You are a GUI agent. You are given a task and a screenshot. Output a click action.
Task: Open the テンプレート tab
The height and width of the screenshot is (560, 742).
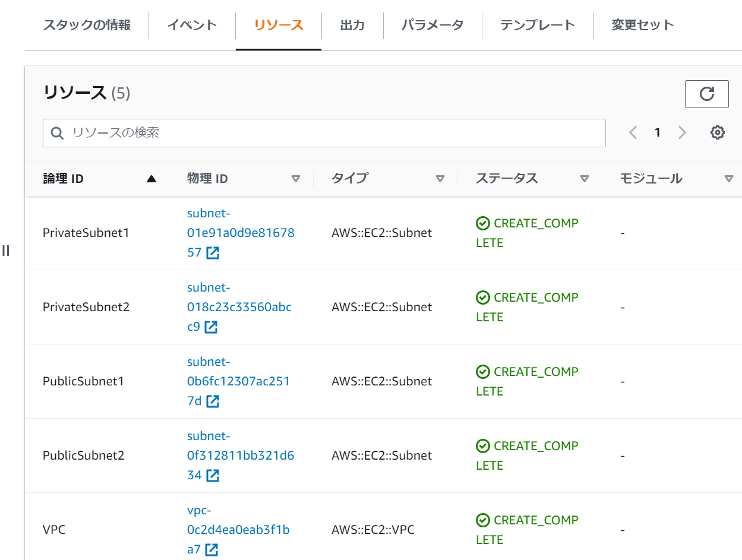click(537, 26)
